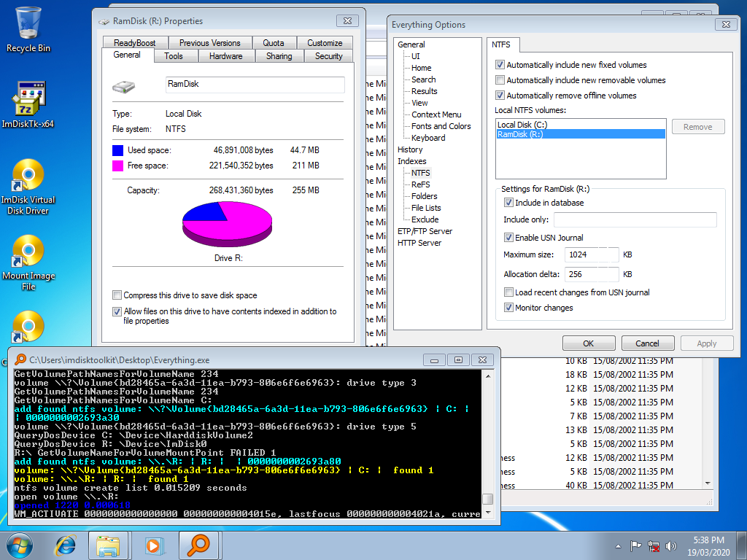Open ETP/FTP Server options

(425, 231)
